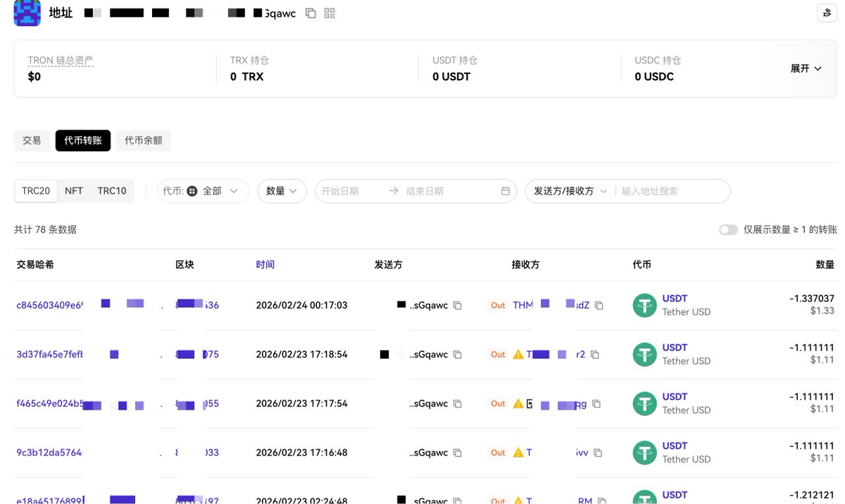Show the address QR code
845x504 pixels.
(330, 13)
